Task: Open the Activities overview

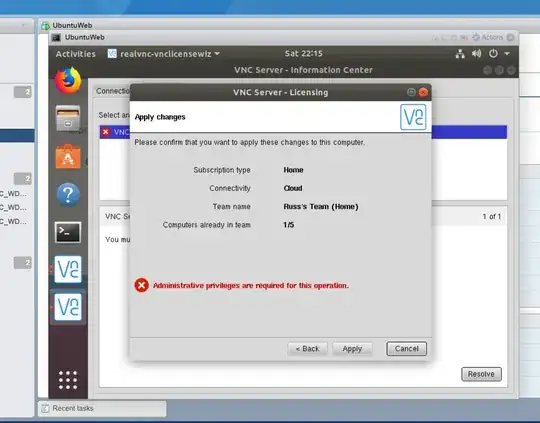Action: pyautogui.click(x=75, y=54)
